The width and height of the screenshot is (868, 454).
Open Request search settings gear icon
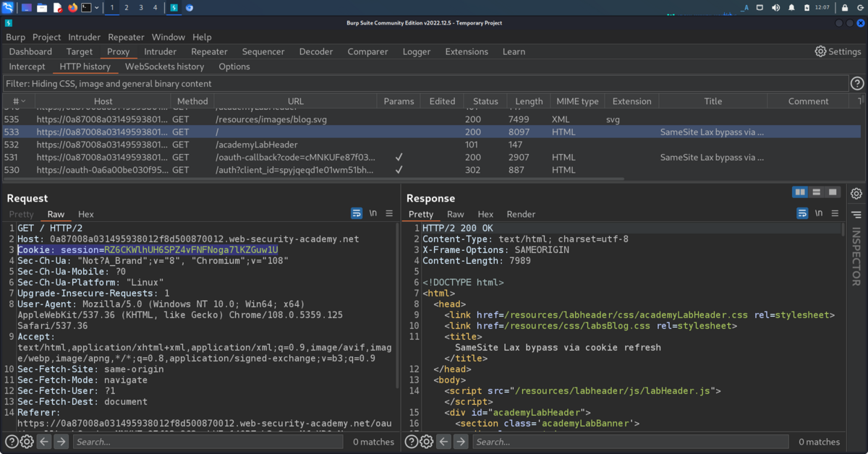coord(27,441)
